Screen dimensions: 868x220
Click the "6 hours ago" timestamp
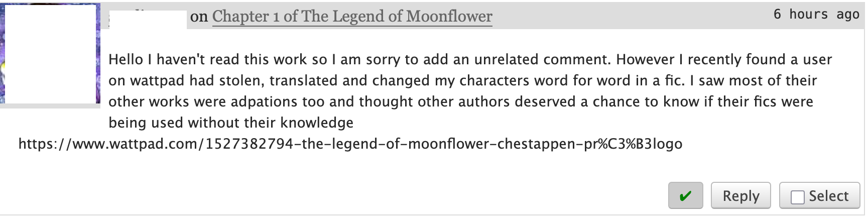point(816,14)
